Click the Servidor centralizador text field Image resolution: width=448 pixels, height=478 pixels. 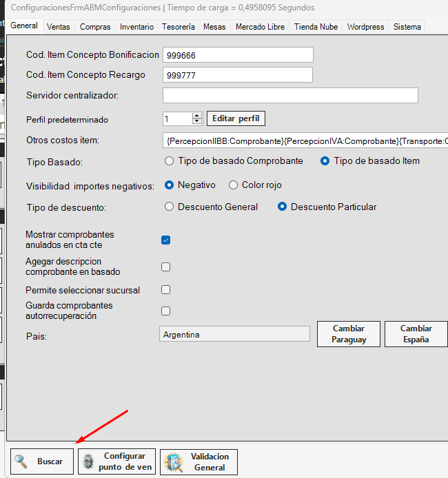point(290,95)
